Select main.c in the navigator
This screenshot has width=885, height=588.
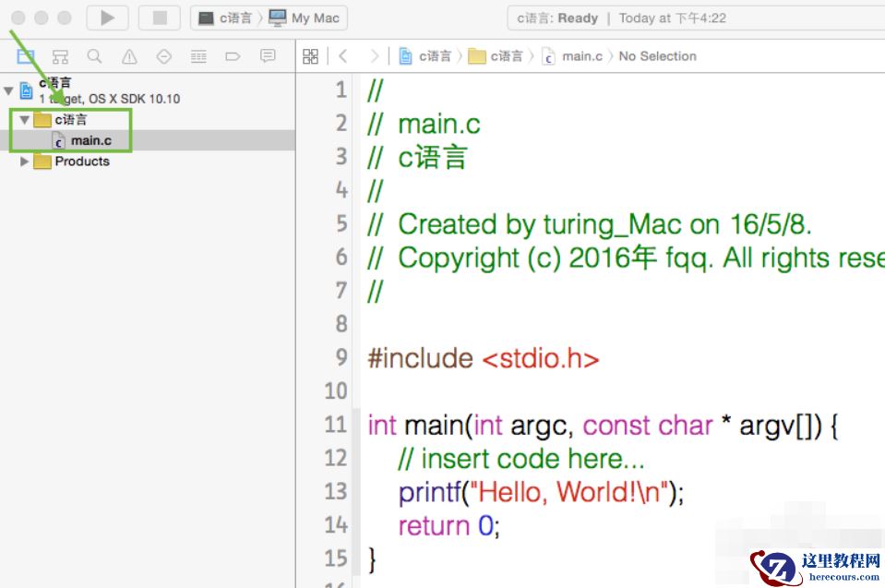point(90,140)
